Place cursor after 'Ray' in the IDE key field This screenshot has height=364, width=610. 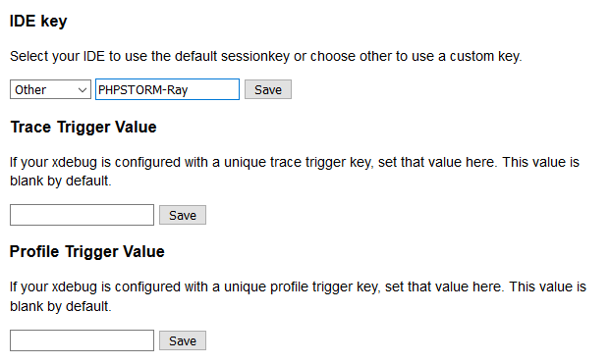tap(189, 90)
